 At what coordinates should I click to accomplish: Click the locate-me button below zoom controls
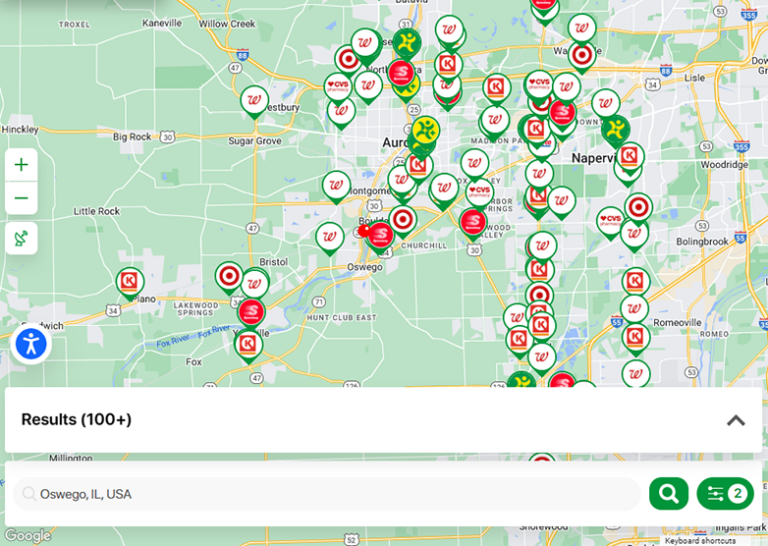pyautogui.click(x=21, y=239)
